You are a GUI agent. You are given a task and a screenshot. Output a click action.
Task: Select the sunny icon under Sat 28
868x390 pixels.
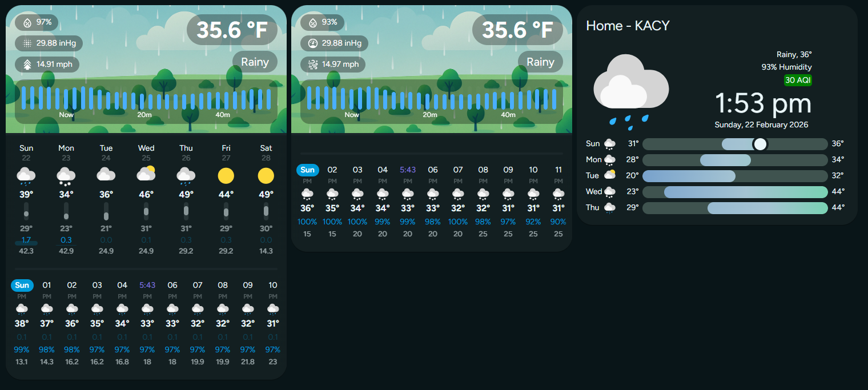pos(266,176)
